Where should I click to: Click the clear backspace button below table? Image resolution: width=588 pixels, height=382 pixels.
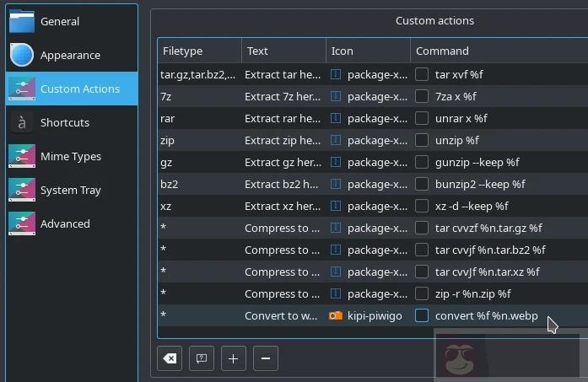(x=170, y=358)
